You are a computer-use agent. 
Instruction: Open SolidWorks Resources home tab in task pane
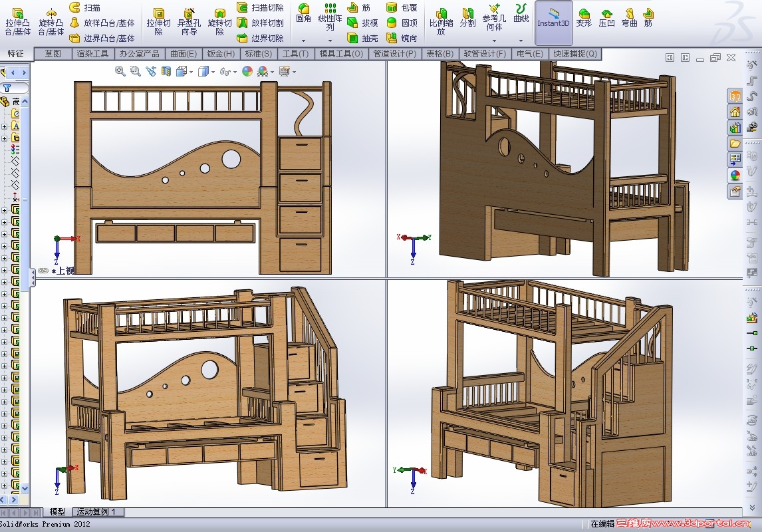tap(735, 112)
